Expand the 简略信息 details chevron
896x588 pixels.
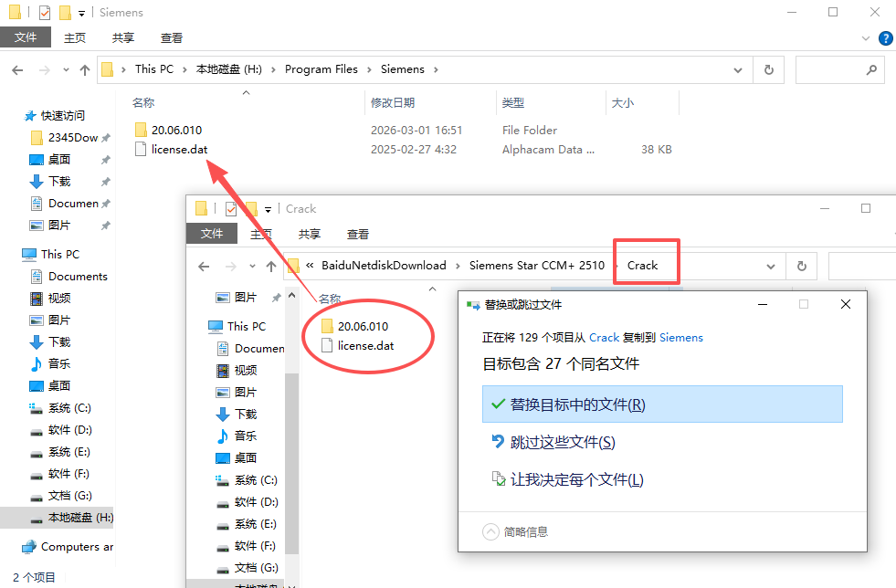pos(490,531)
